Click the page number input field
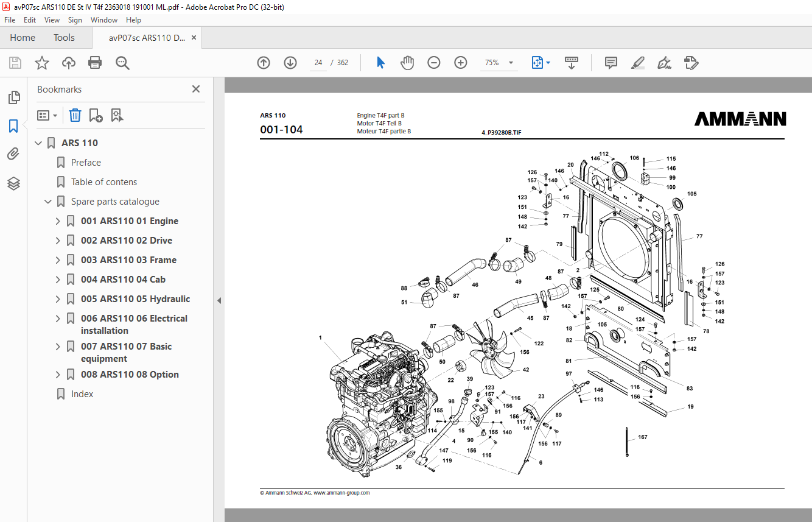Viewport: 812px width, 522px height. click(x=318, y=63)
